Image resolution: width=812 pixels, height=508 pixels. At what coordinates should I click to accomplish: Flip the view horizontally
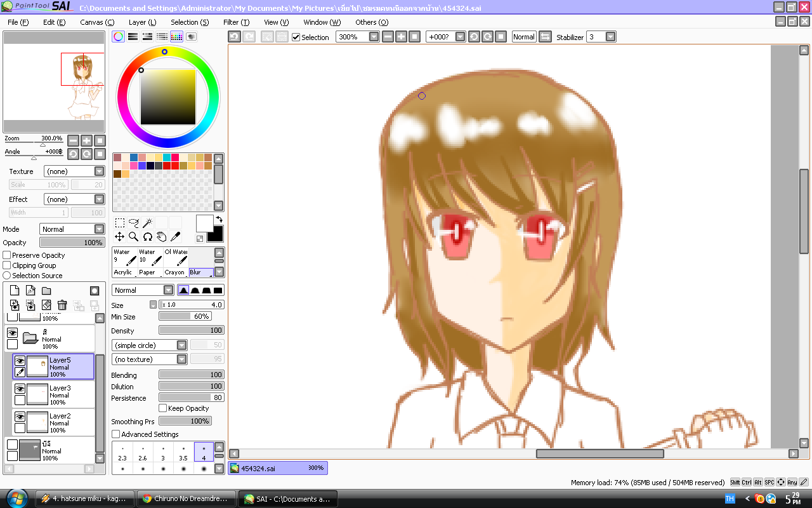[545, 37]
